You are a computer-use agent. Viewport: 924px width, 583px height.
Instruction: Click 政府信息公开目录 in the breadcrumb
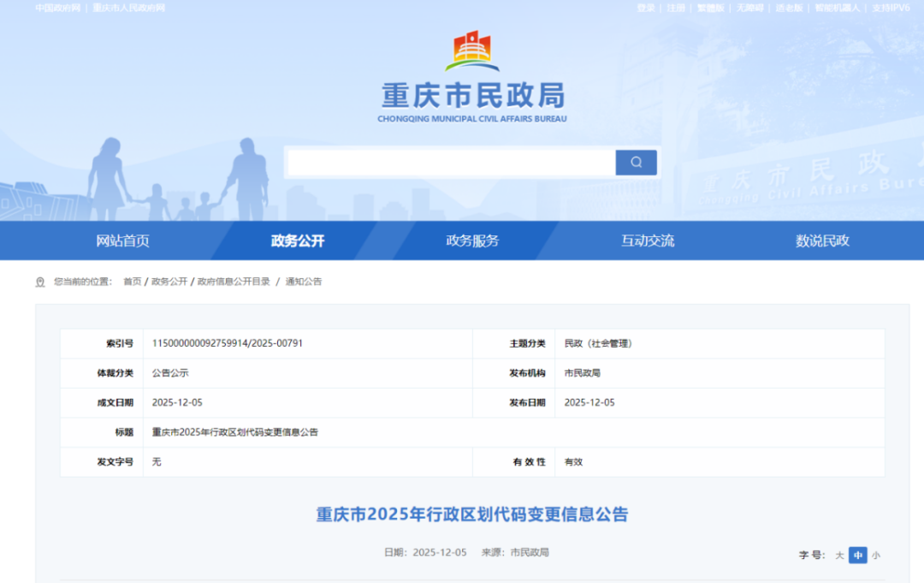[x=234, y=282]
